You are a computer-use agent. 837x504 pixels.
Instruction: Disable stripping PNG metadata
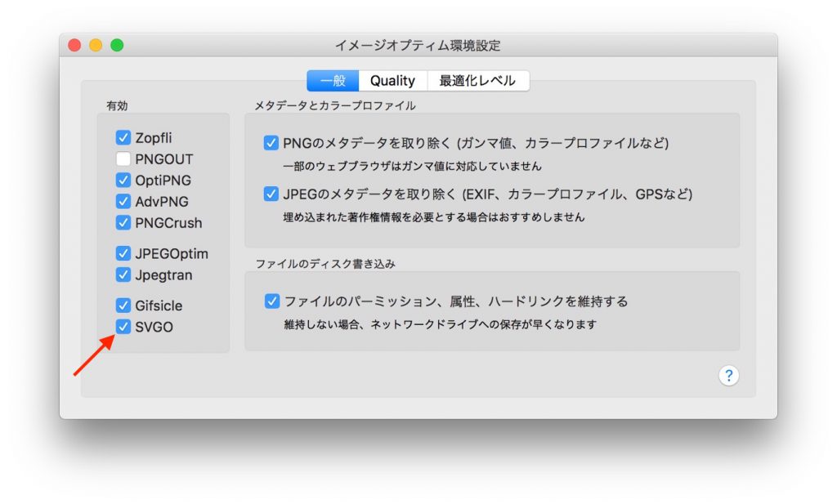(271, 143)
